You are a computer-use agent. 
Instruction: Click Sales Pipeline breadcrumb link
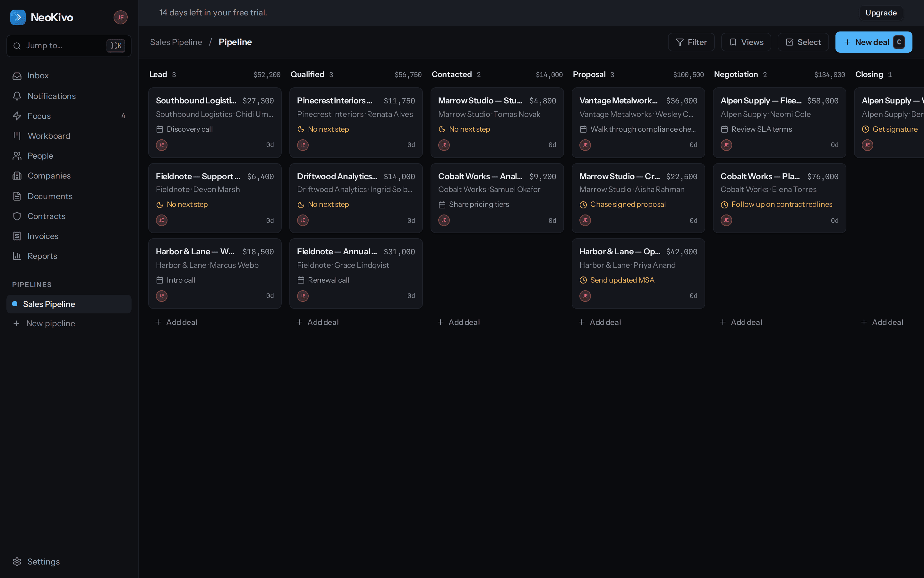[176, 42]
